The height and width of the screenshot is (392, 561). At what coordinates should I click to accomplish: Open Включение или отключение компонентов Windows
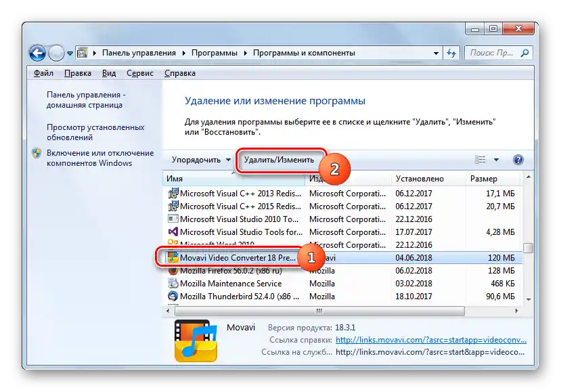tap(100, 158)
